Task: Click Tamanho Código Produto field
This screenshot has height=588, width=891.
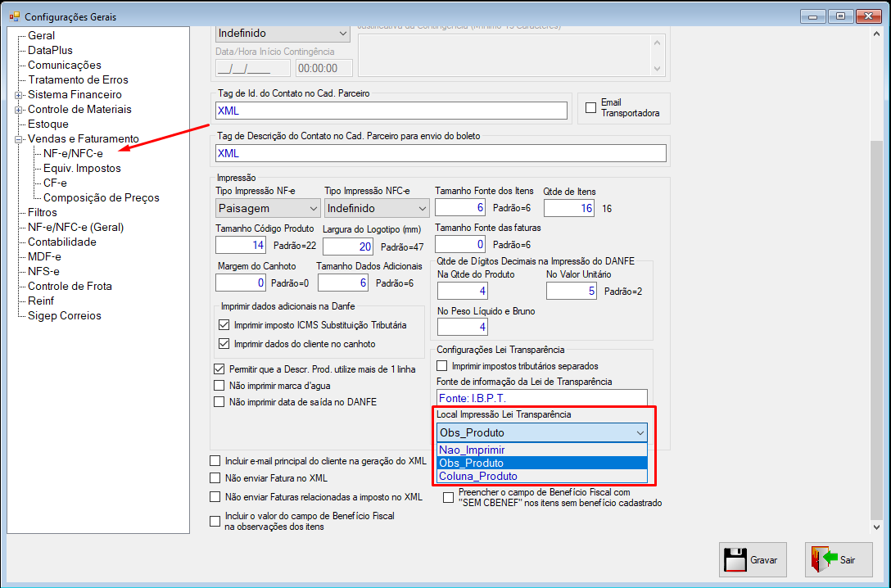Action: [x=241, y=245]
